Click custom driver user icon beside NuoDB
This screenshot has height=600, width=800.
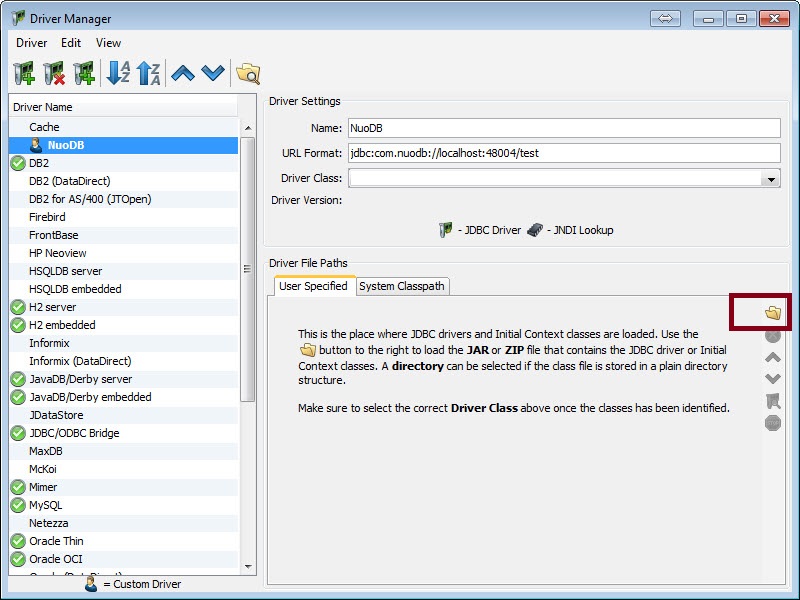(x=36, y=145)
